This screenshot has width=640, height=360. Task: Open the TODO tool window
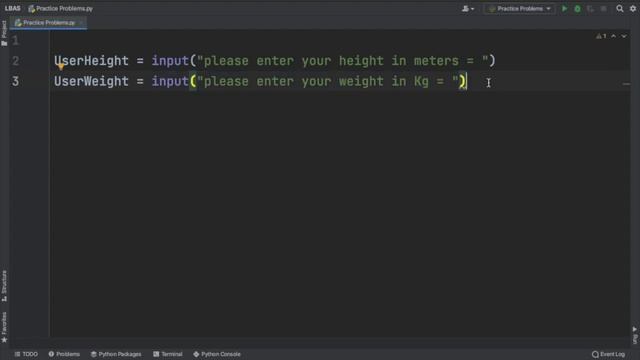[26, 354]
